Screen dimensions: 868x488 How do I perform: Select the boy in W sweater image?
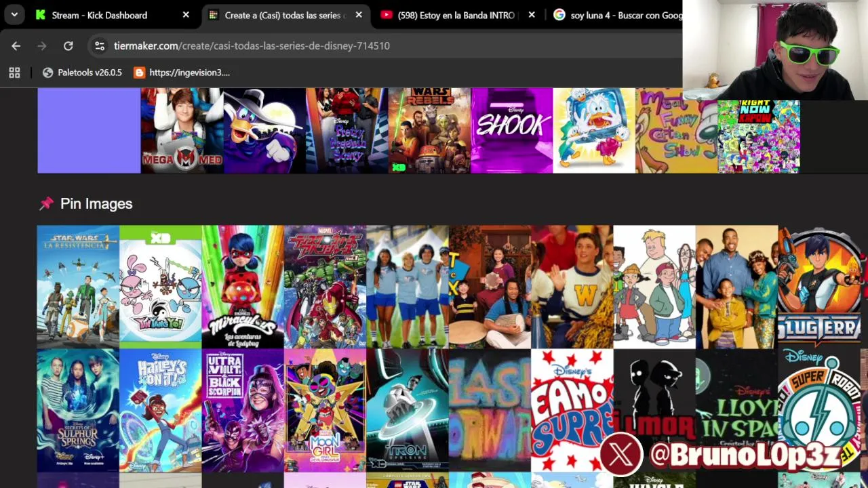pos(572,287)
